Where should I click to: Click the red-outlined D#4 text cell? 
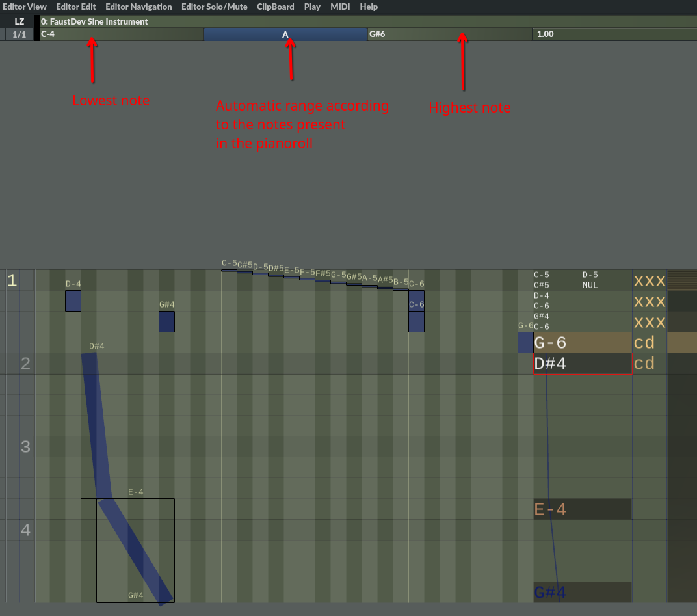582,364
